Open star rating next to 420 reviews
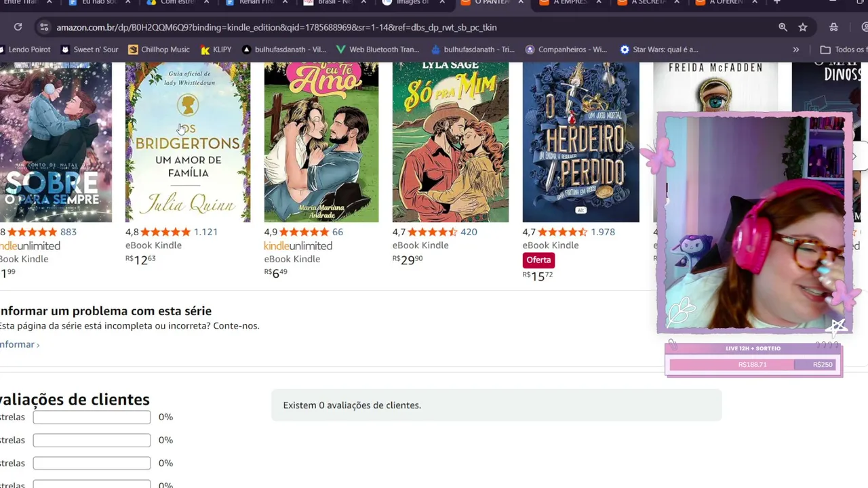The width and height of the screenshot is (868, 488). click(x=433, y=232)
